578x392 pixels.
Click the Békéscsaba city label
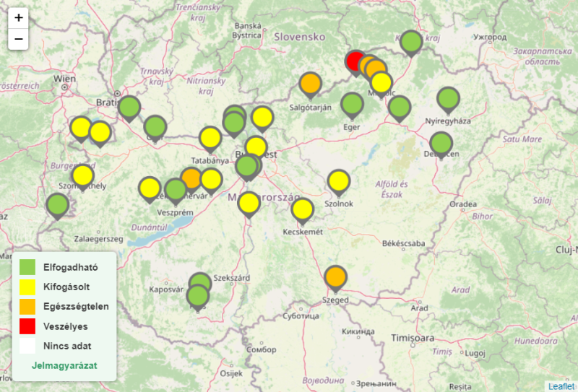click(404, 243)
